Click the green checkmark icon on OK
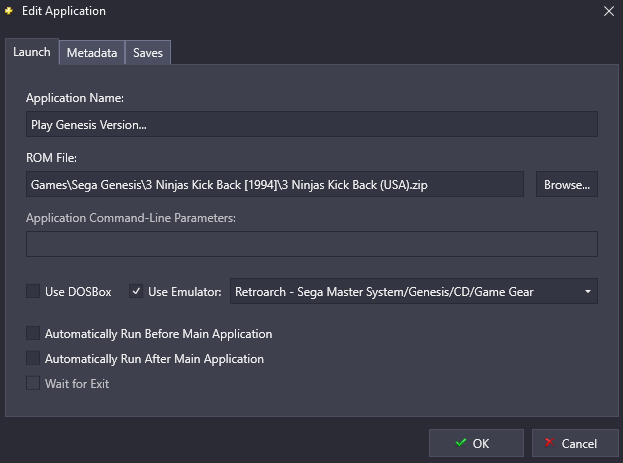This screenshot has height=463, width=623. pos(460,443)
